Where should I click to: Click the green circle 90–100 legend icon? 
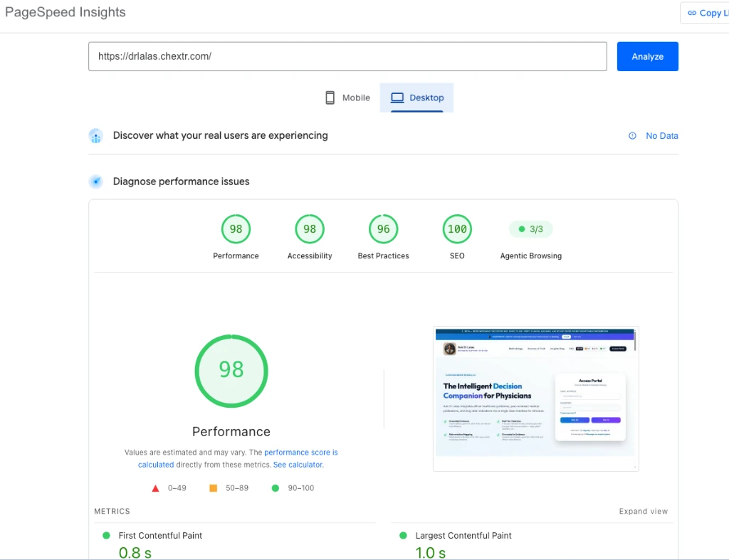point(276,488)
